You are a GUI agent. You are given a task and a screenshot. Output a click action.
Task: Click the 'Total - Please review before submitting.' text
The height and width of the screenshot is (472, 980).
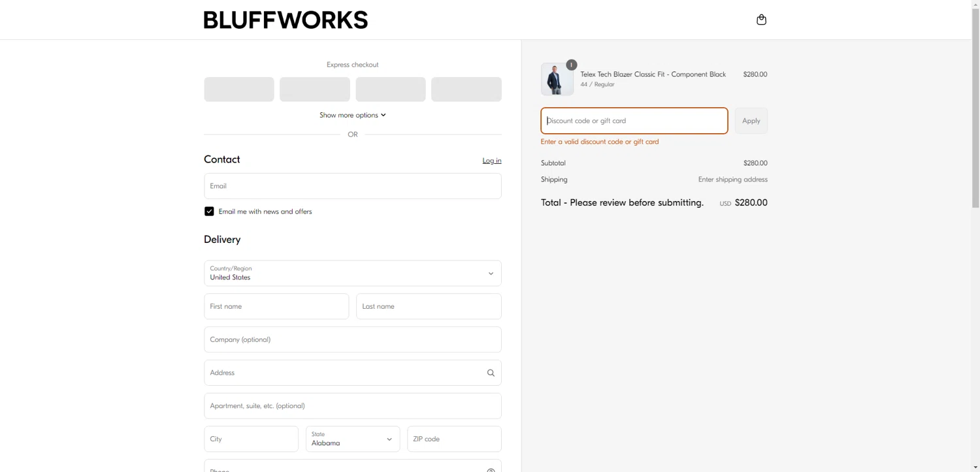click(x=622, y=203)
